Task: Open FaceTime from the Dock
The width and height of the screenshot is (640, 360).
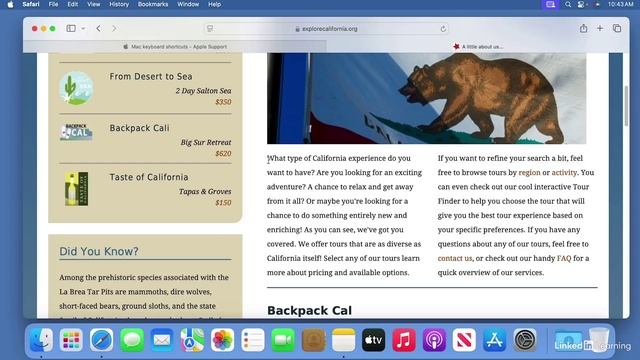Action: [283, 340]
